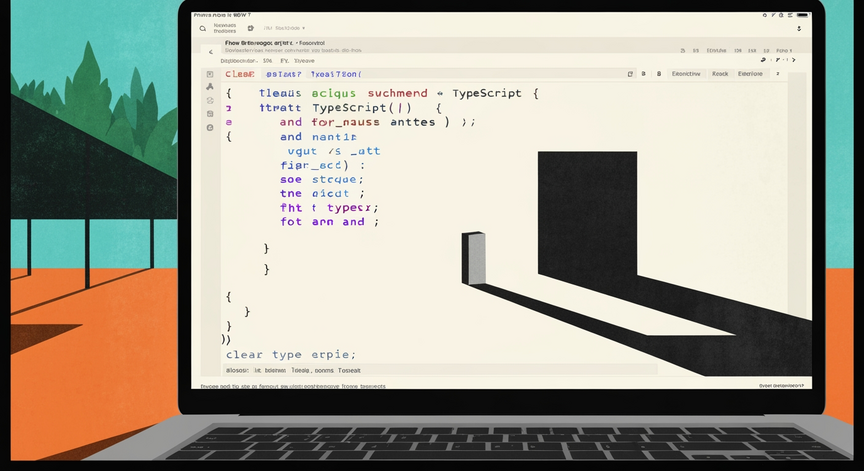Switch to the "Ixeai7Zon(" editor tab
Viewport: 864px width, 471px height.
(336, 74)
